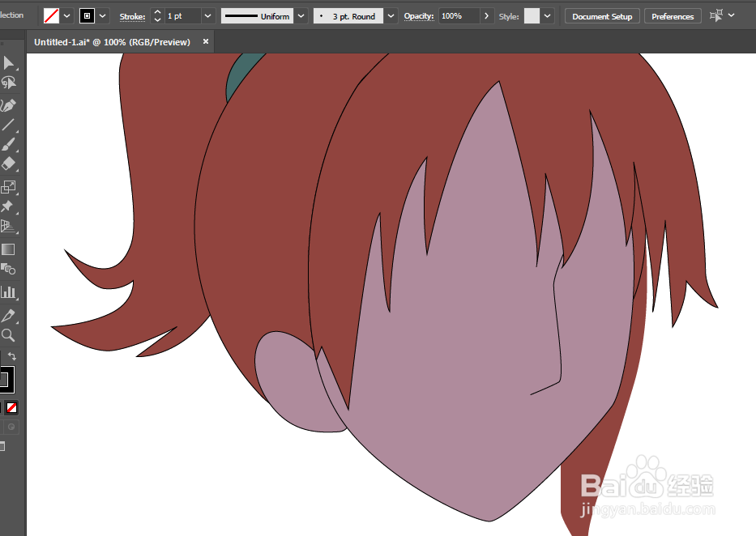Screen dimensions: 756x536
Task: Select the Puppet Warp pin tool
Action: tap(8, 206)
